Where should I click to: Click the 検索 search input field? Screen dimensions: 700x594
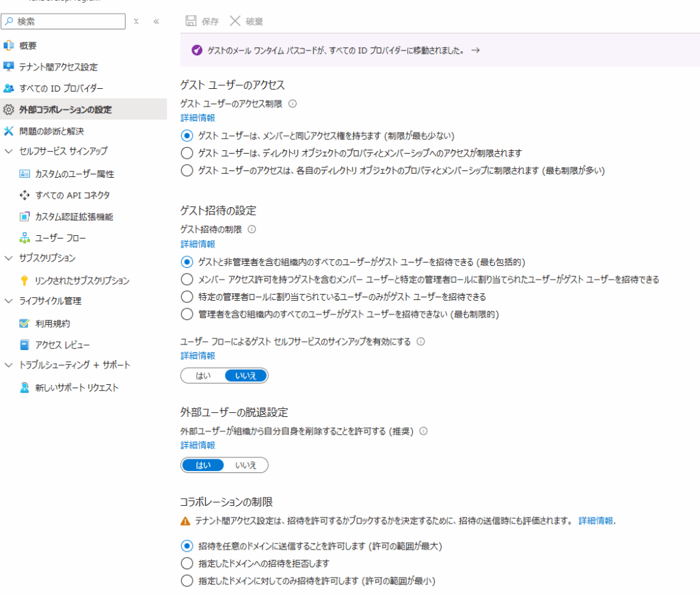pyautogui.click(x=68, y=21)
